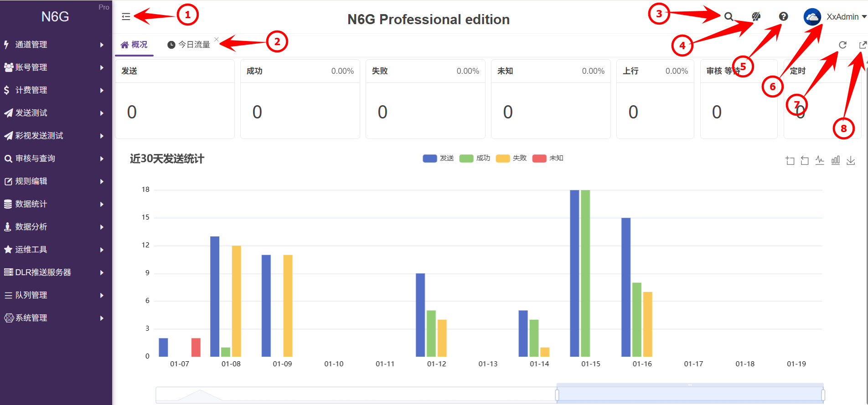The height and width of the screenshot is (405, 868).
Task: Switch chart to bar view
Action: (x=835, y=160)
